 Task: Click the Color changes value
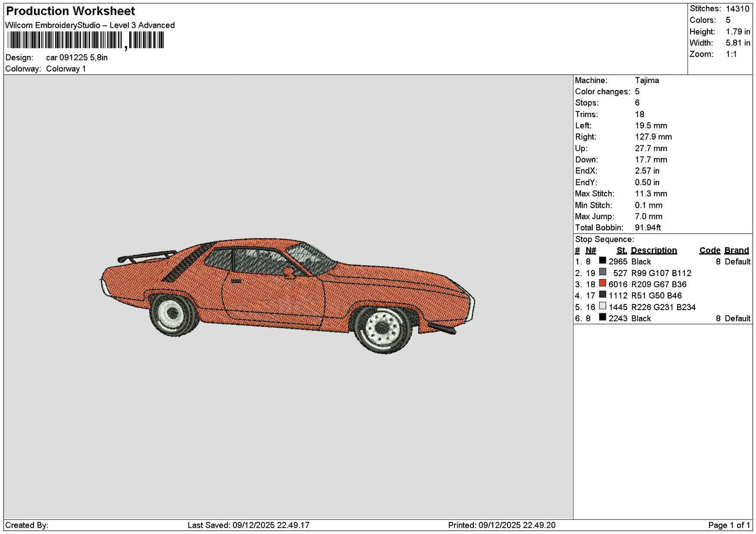(637, 92)
